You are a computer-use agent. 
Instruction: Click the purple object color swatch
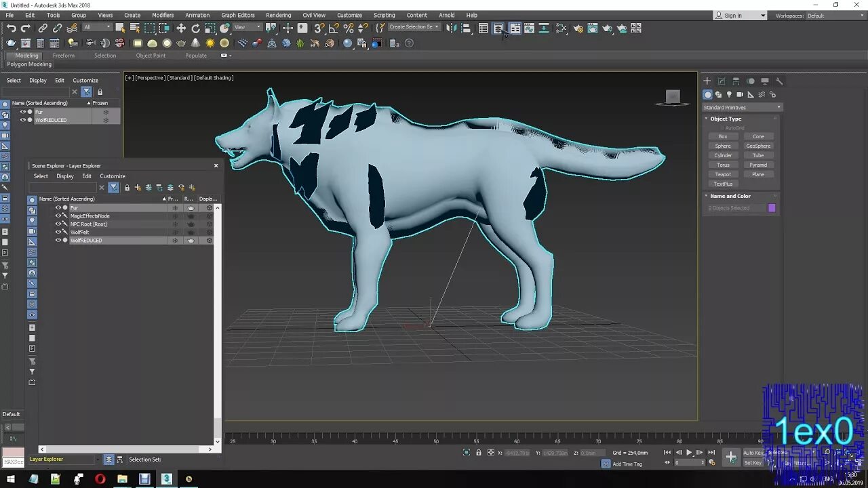tap(772, 208)
